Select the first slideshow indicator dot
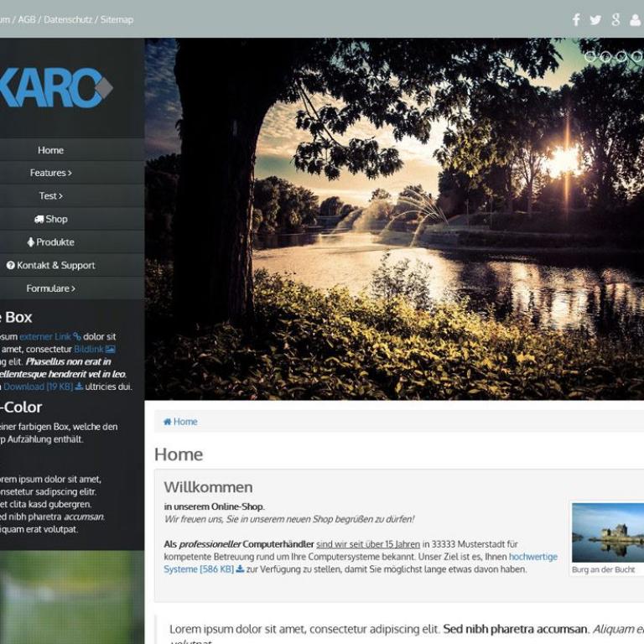 click(591, 56)
